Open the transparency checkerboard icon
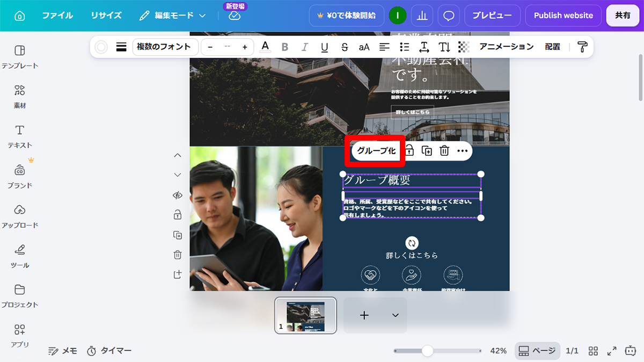 pos(464,47)
